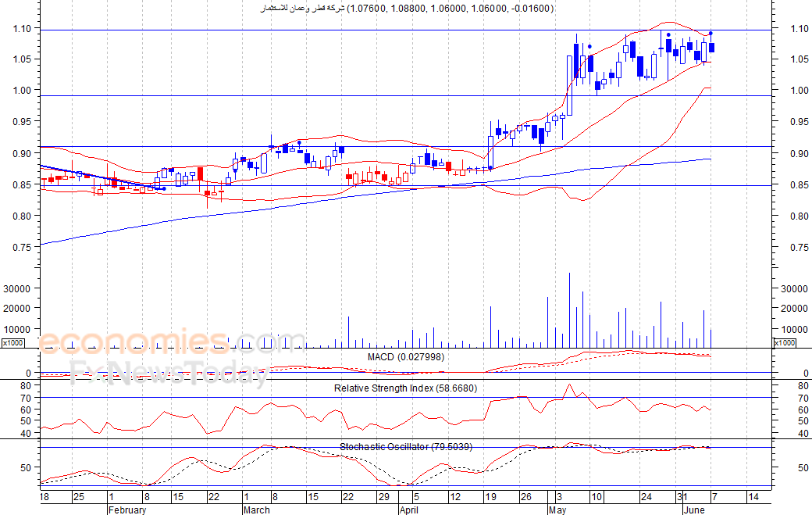Image resolution: width=812 pixels, height=515 pixels.
Task: Click the March month label
Action: pyautogui.click(x=256, y=510)
